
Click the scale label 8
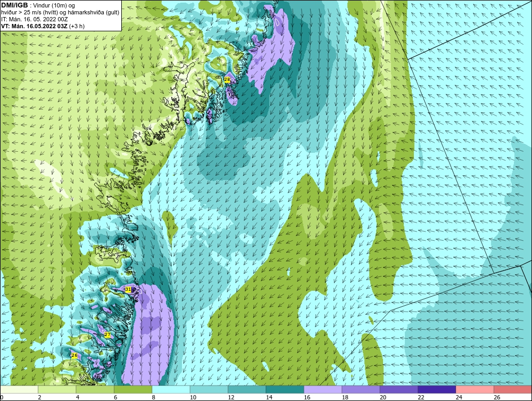pyautogui.click(x=154, y=398)
